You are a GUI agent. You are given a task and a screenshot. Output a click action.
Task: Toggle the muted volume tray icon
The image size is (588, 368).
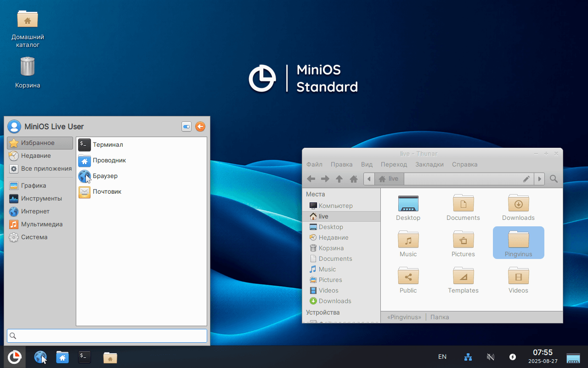point(490,357)
